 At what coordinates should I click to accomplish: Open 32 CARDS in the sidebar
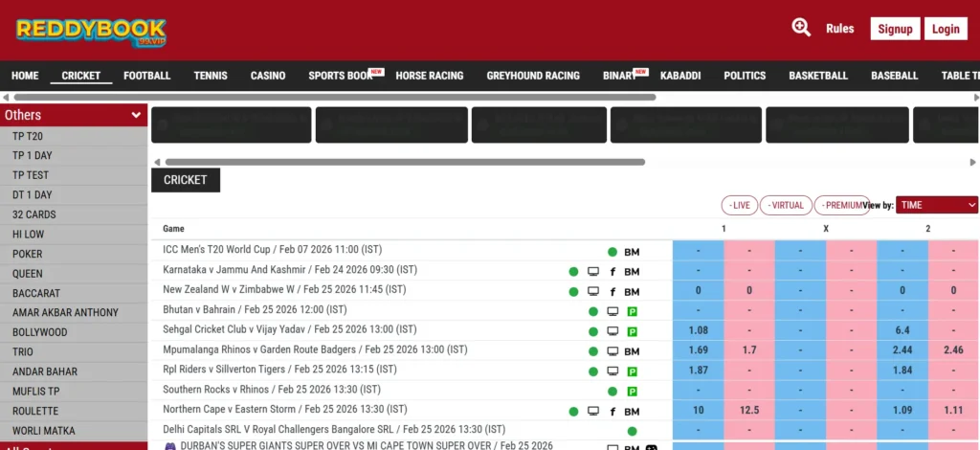[74, 214]
